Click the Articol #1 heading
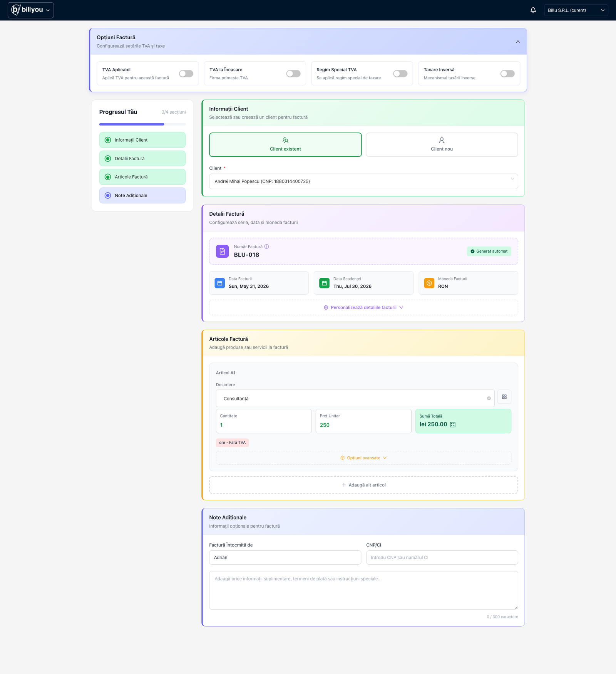 226,373
